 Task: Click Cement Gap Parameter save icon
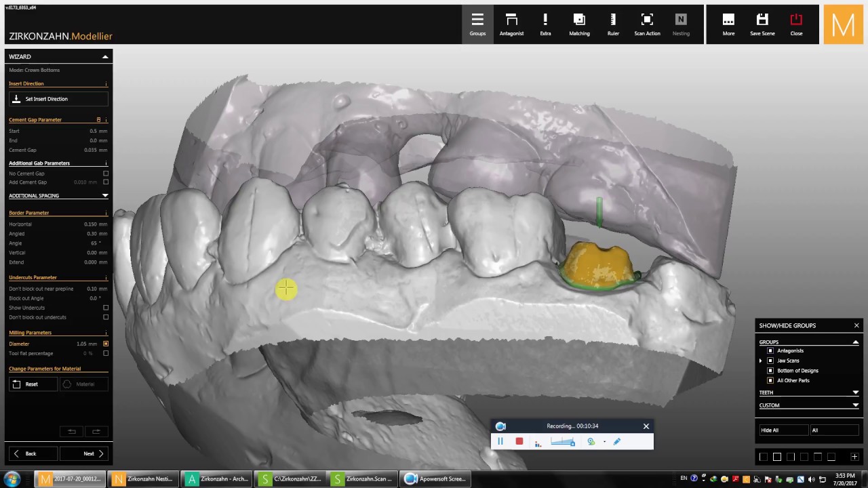98,120
